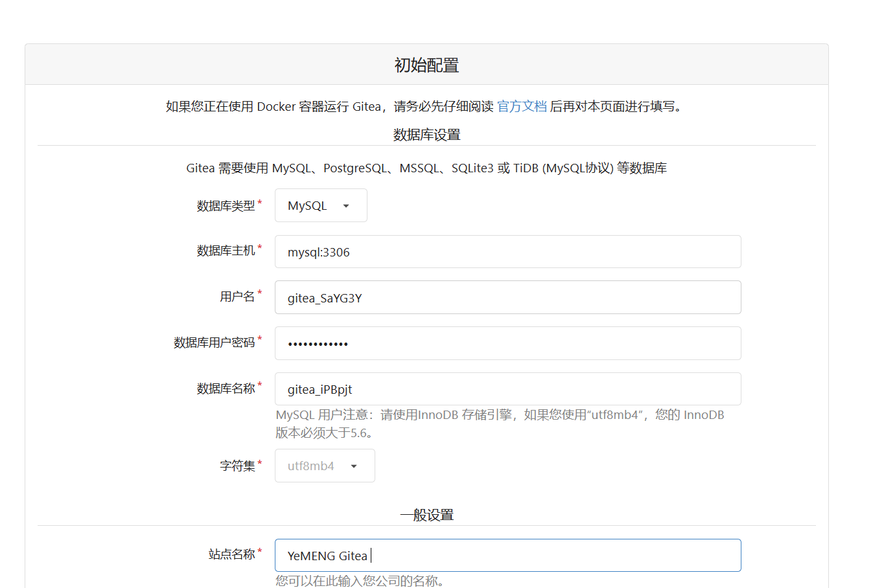Click the 数据库类型 label
The image size is (873, 588).
coord(226,206)
